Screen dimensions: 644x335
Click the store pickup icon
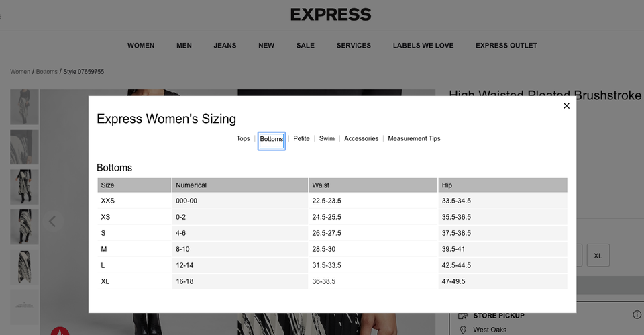pos(462,316)
